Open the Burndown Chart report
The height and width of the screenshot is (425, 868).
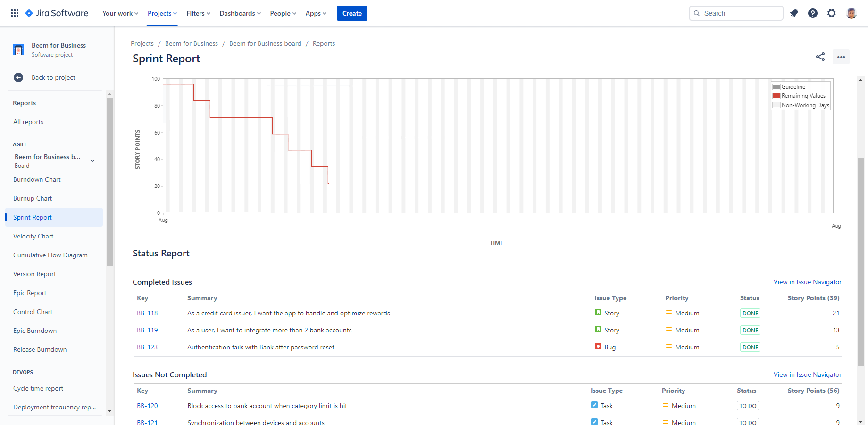pyautogui.click(x=37, y=179)
